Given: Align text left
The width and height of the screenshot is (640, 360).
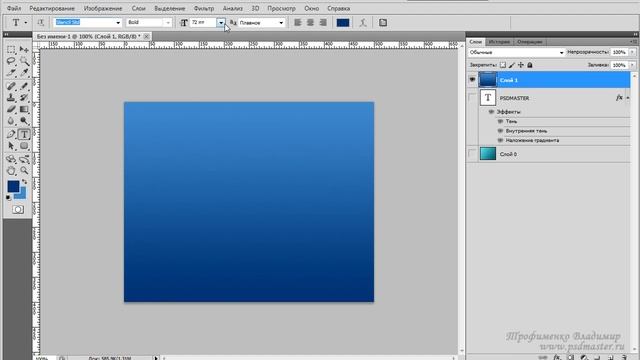Looking at the screenshot, I should (x=298, y=22).
